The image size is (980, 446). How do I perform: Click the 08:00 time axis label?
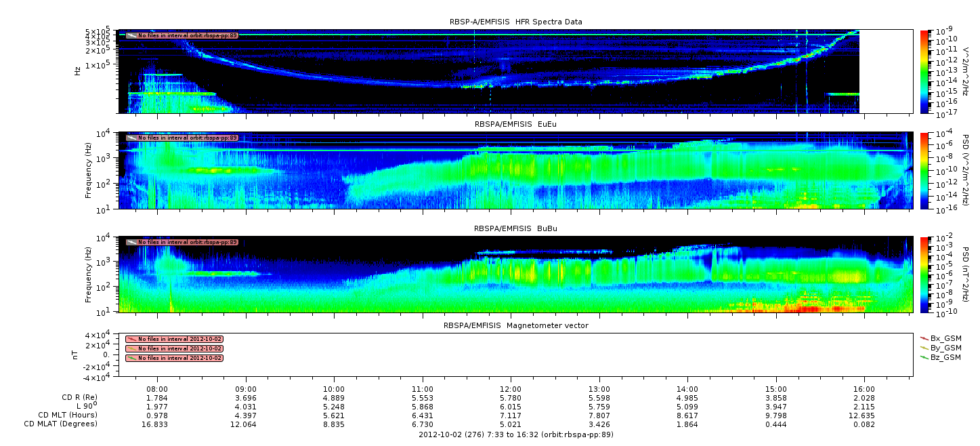coord(158,389)
